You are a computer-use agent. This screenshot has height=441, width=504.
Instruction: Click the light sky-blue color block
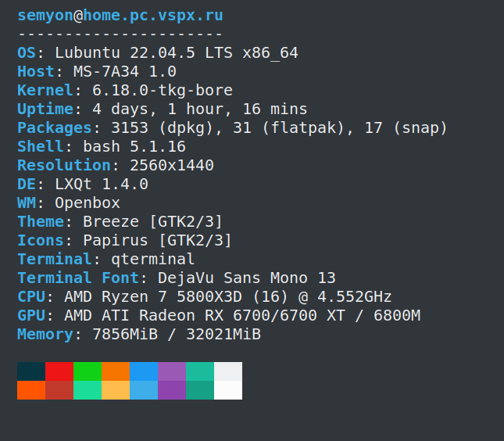pyautogui.click(x=144, y=389)
